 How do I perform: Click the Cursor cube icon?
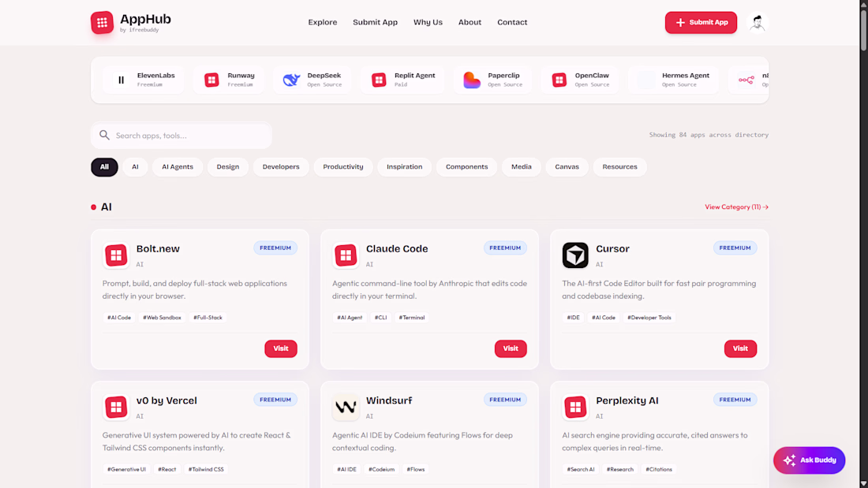click(x=575, y=255)
